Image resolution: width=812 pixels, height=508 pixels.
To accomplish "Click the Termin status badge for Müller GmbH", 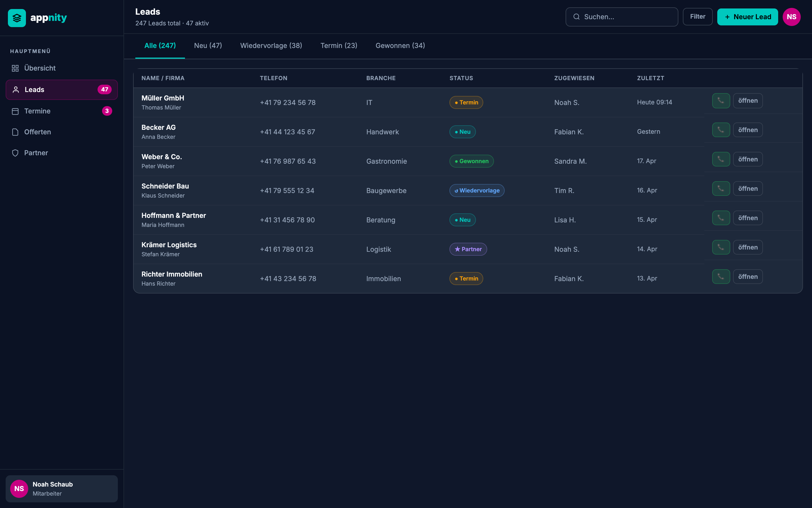I will tap(466, 102).
